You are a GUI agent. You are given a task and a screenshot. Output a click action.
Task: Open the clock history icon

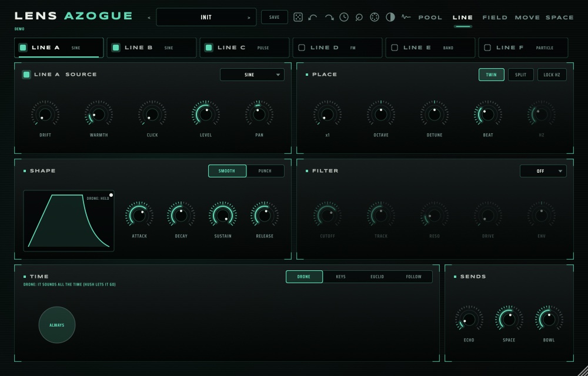pyautogui.click(x=344, y=17)
